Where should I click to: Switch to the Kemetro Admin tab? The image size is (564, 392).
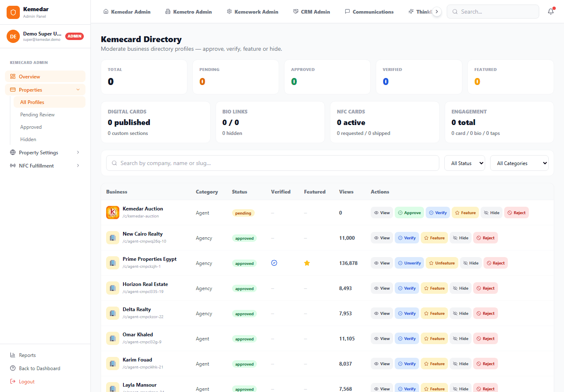point(188,12)
